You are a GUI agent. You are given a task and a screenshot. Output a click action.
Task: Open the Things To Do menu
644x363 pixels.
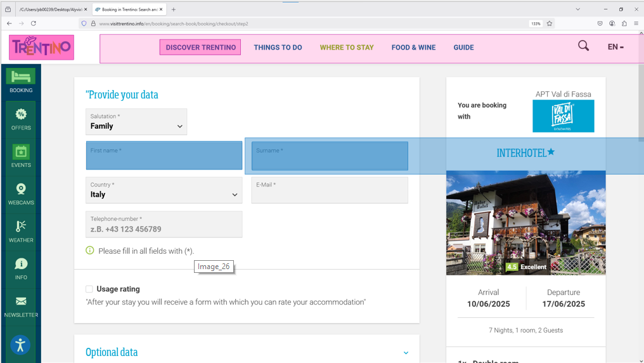[x=278, y=48]
